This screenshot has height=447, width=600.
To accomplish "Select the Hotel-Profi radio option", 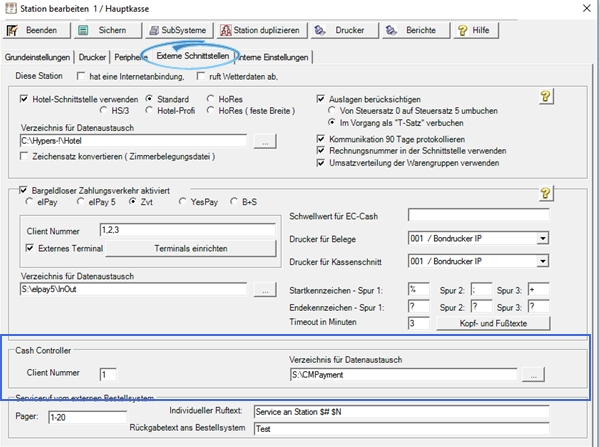I will 149,110.
